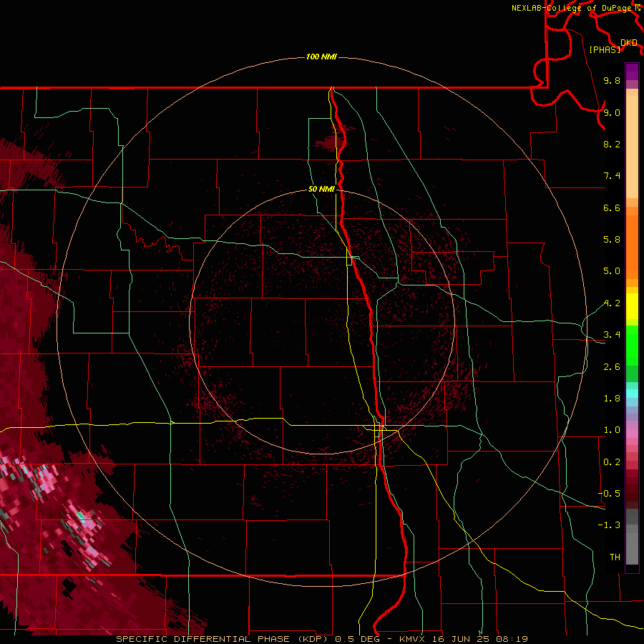Click the NEXLAB-College of DuPage label
Screen dimensions: 644x644
click(x=572, y=8)
